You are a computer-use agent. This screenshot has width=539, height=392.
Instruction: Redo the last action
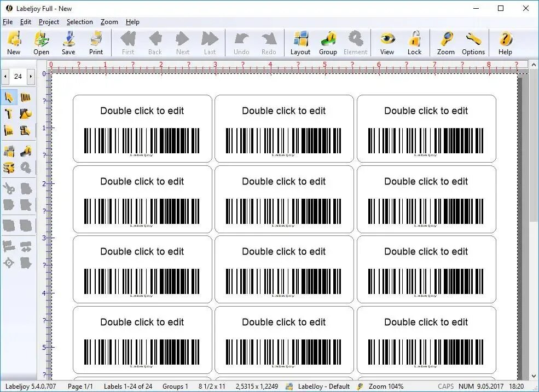[x=269, y=43]
